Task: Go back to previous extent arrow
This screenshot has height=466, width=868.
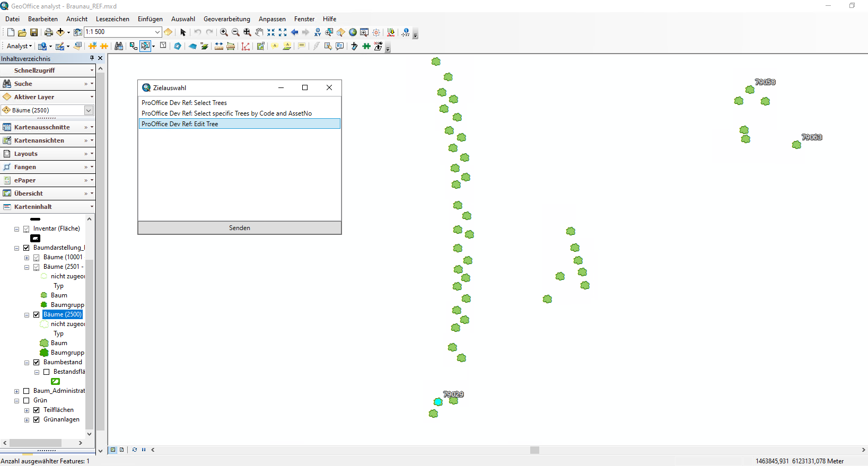Action: (294, 32)
